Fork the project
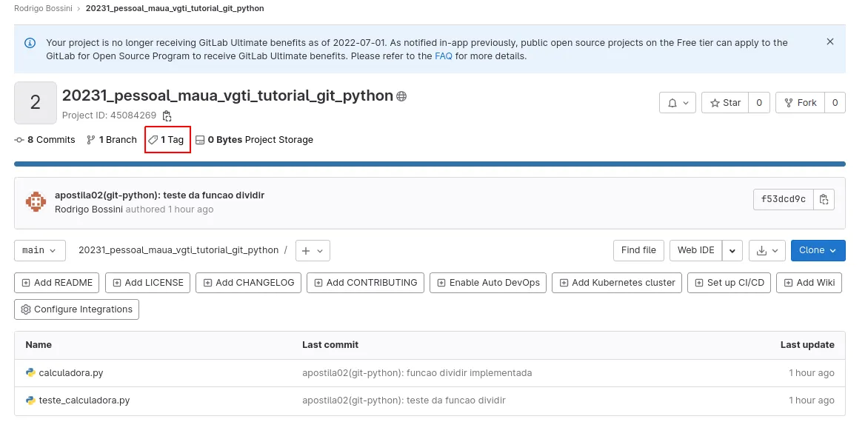 [801, 103]
